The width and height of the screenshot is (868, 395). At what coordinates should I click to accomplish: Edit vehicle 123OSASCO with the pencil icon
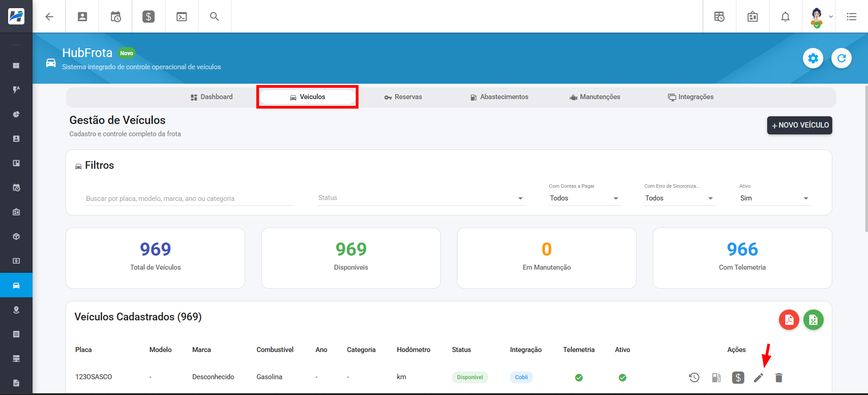(758, 377)
